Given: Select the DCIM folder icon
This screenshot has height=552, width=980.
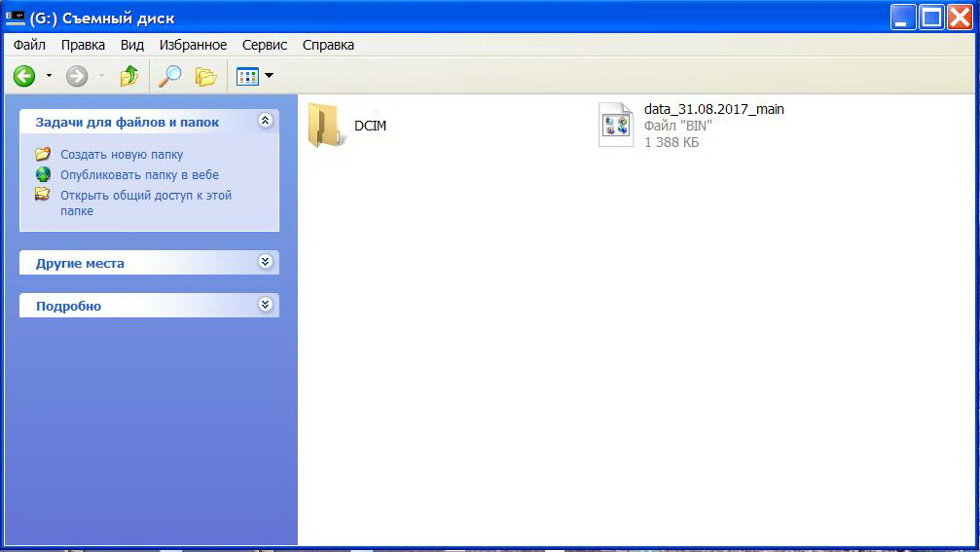Looking at the screenshot, I should (325, 126).
